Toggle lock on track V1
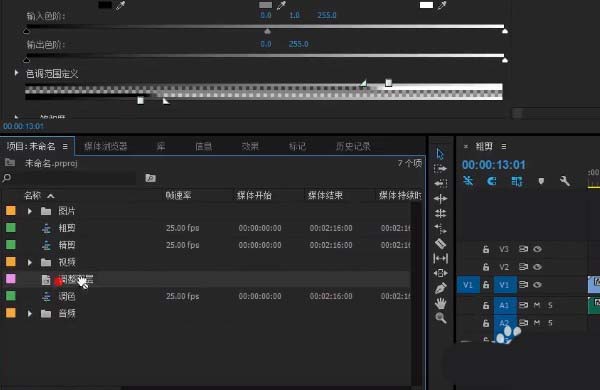The height and width of the screenshot is (390, 600). (x=486, y=285)
